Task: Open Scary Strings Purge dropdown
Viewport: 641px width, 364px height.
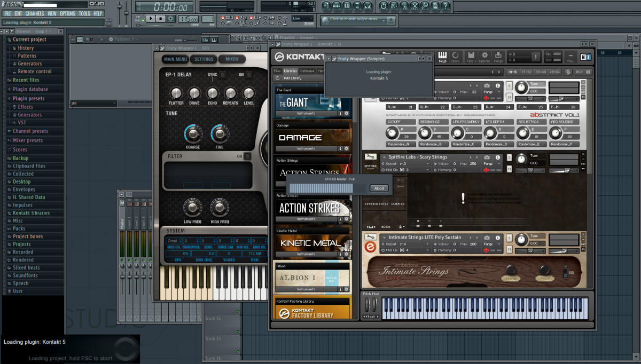Action: tap(492, 164)
